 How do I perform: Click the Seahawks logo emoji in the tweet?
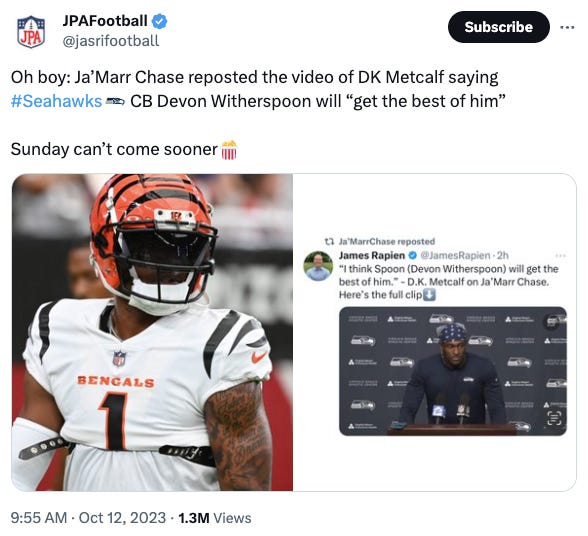(x=115, y=101)
